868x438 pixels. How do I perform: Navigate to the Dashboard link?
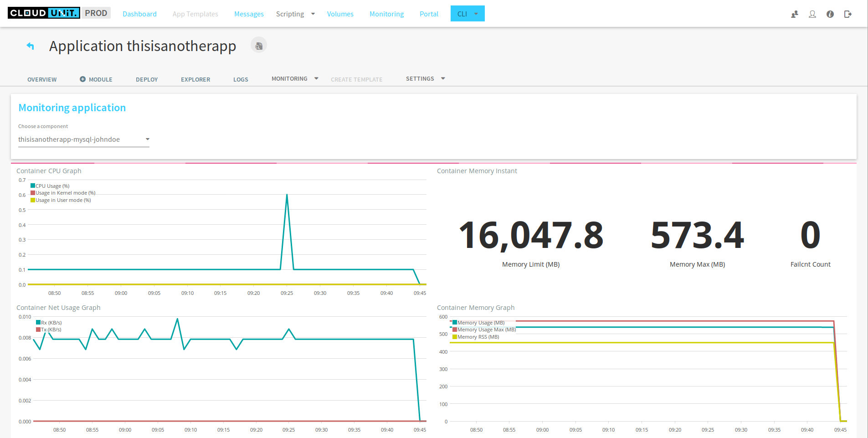pos(139,14)
